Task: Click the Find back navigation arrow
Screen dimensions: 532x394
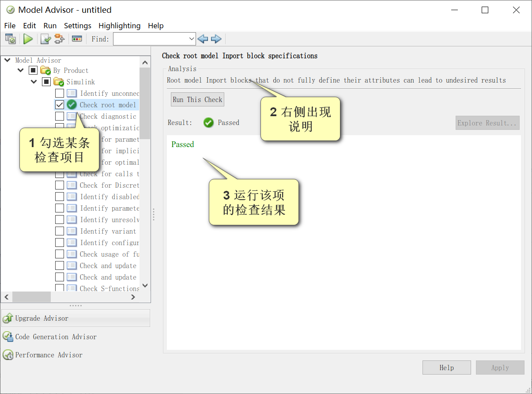Action: tap(203, 38)
